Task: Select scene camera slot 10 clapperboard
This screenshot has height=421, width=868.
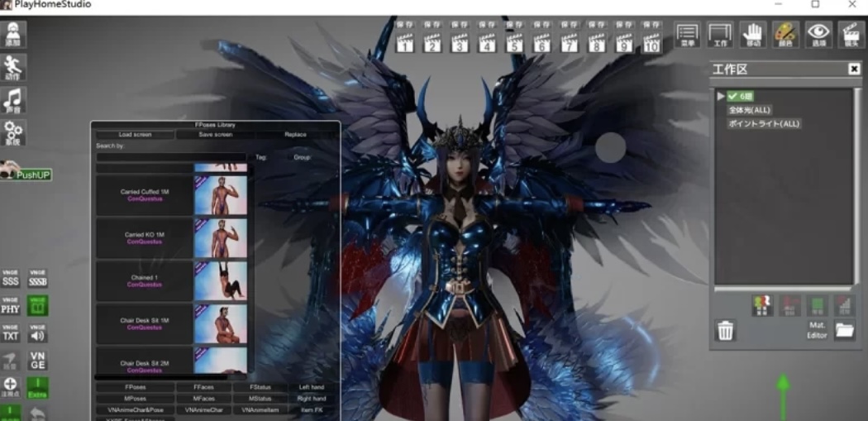Action: [x=651, y=43]
